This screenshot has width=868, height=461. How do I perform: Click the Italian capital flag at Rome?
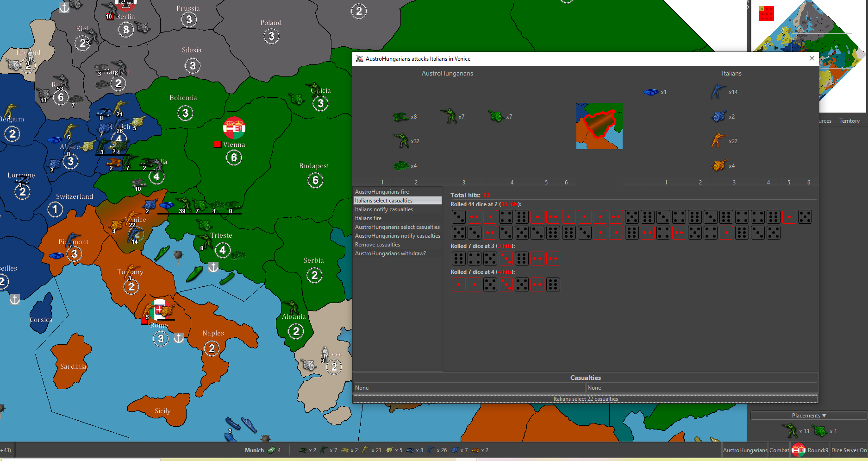pos(160,309)
